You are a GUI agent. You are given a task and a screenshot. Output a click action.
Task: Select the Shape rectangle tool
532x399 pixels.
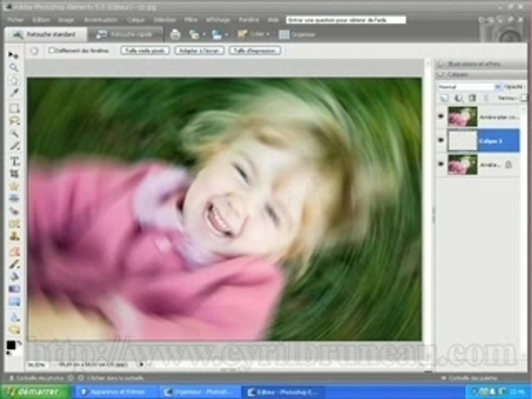[14, 301]
